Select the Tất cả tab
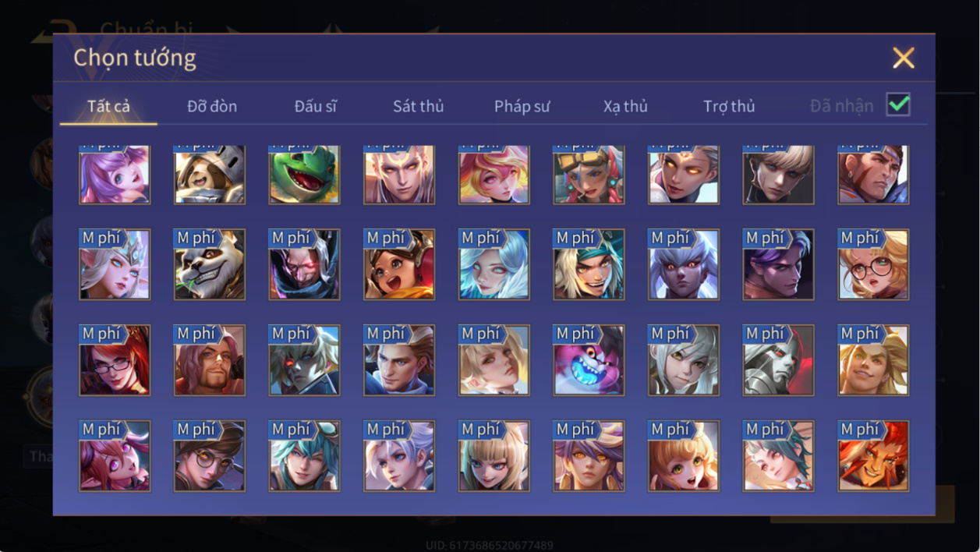 point(108,106)
